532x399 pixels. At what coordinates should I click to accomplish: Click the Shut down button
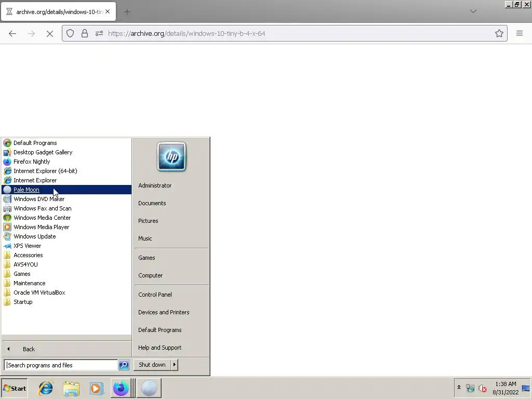click(152, 365)
